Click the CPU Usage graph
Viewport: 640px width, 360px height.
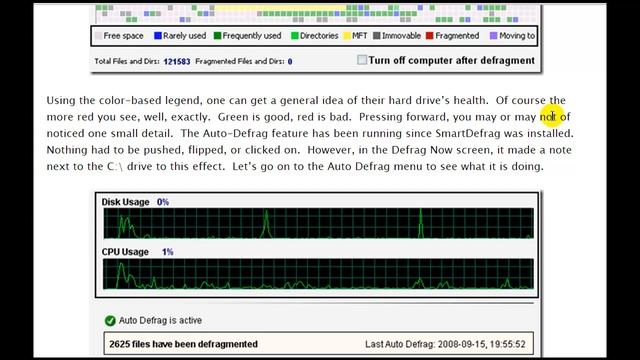[318, 274]
